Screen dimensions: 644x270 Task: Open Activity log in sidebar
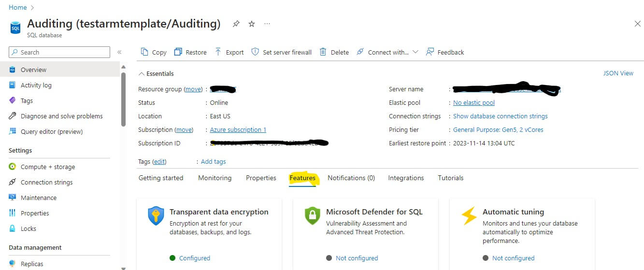[36, 85]
